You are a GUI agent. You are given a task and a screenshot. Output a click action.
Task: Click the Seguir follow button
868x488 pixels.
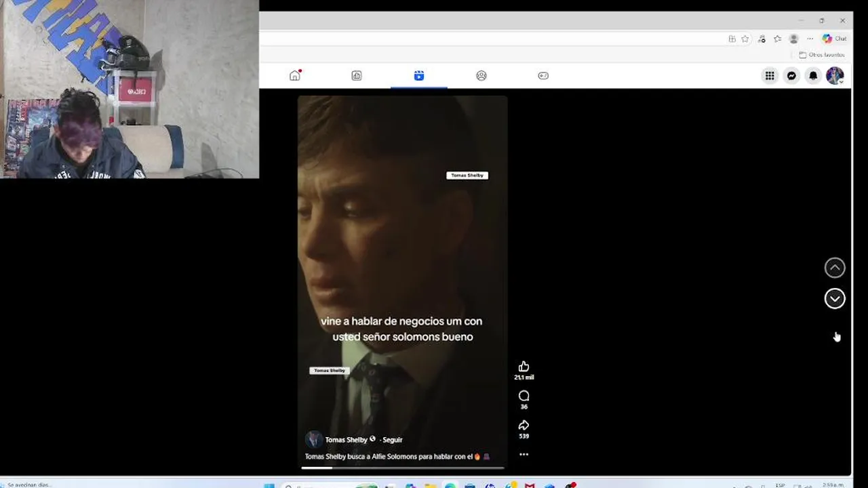[393, 440]
